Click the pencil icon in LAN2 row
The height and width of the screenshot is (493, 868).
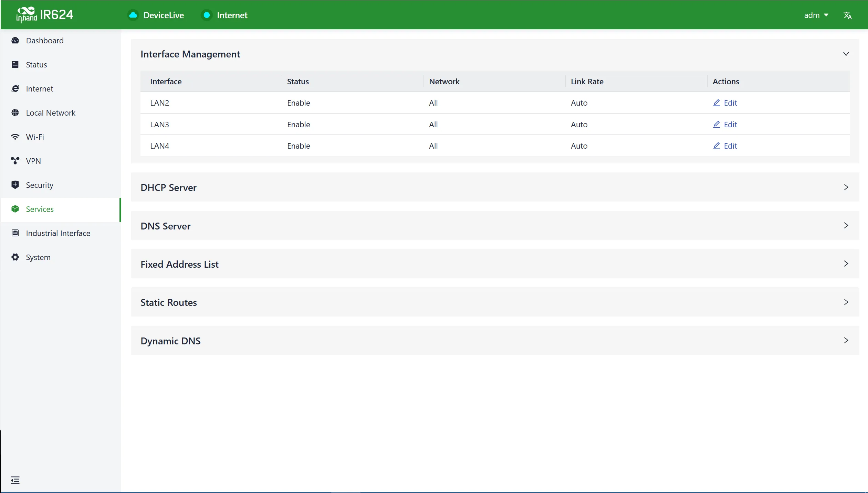coord(717,103)
